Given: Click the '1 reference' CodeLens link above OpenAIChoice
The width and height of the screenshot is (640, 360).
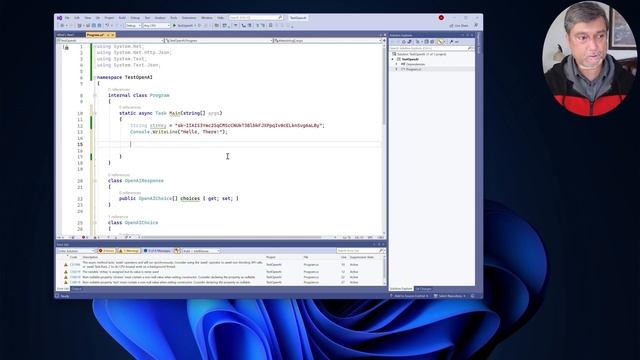Looking at the screenshot, I should [118, 217].
